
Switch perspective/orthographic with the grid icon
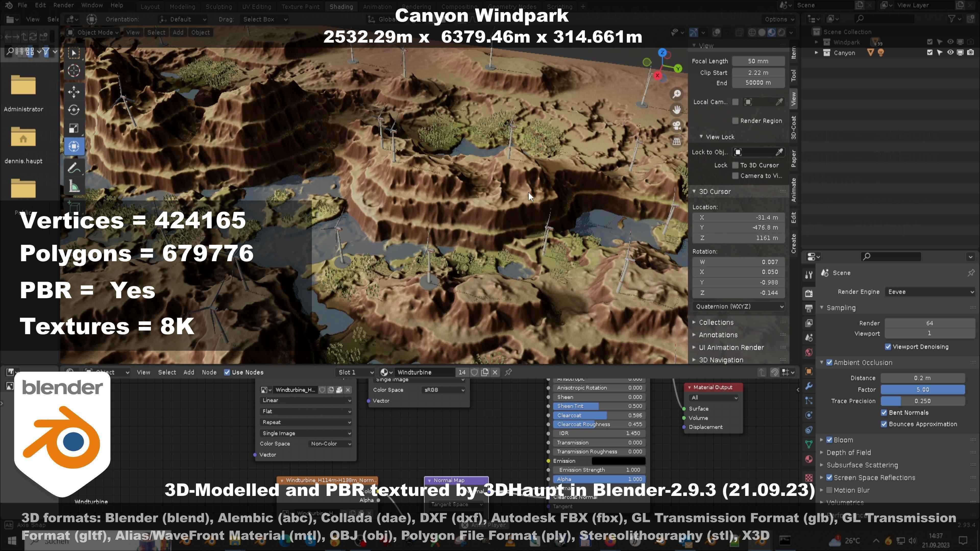[676, 142]
